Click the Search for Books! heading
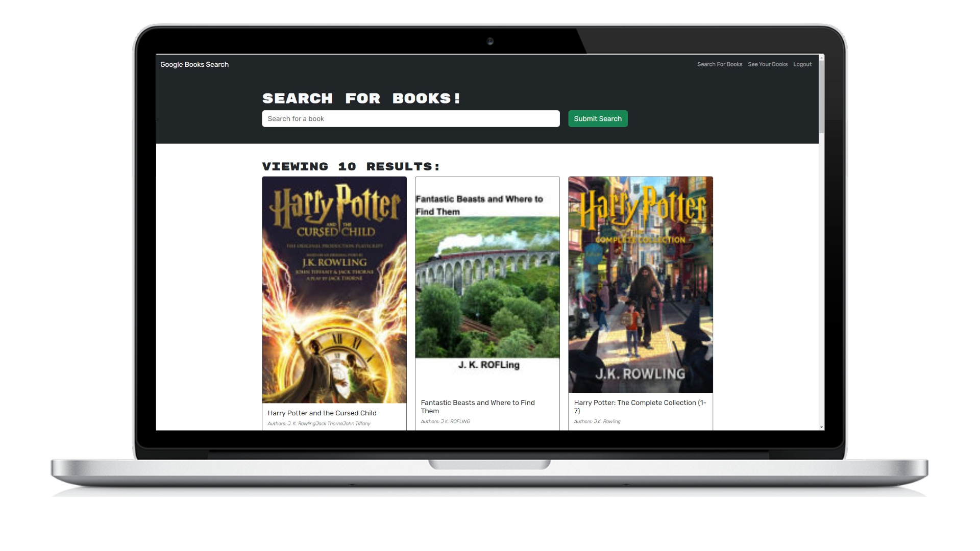Image resolution: width=980 pixels, height=551 pixels. coord(361,98)
